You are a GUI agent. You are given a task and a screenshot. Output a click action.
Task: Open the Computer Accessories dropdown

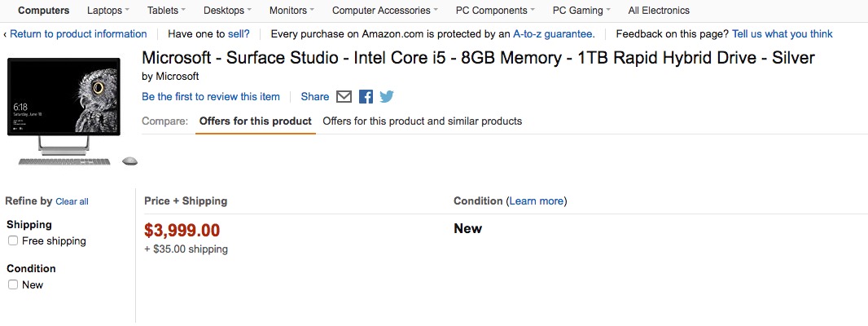coord(384,11)
